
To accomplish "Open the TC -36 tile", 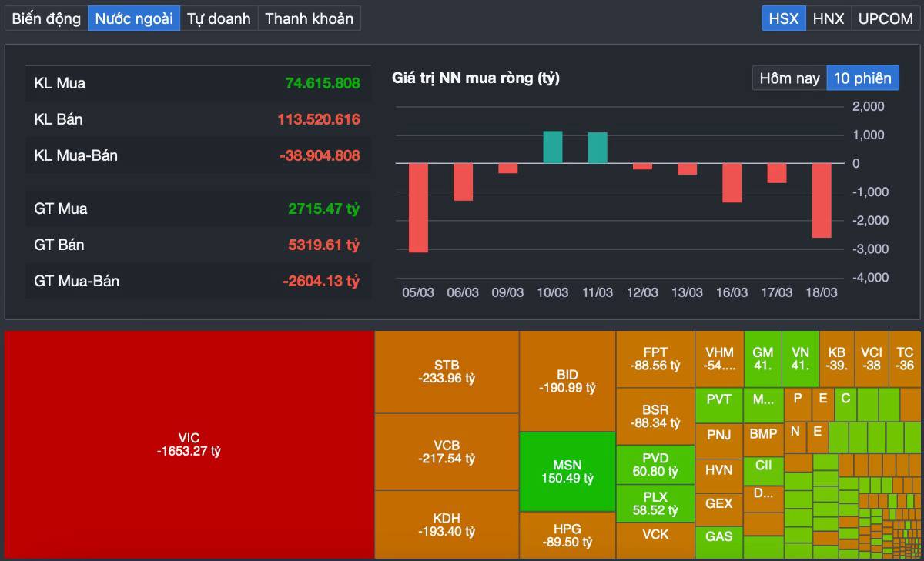I will tap(905, 359).
